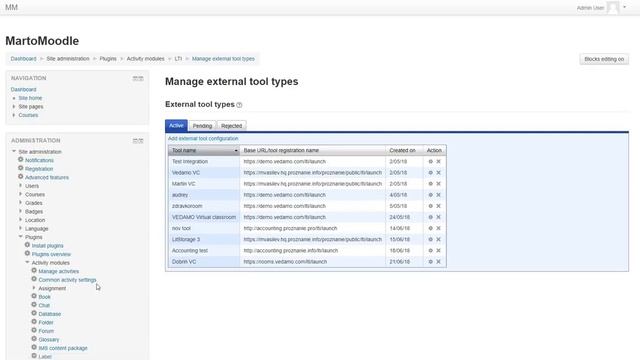Collapse Site administration tree node
640x360 pixels.
(14, 151)
